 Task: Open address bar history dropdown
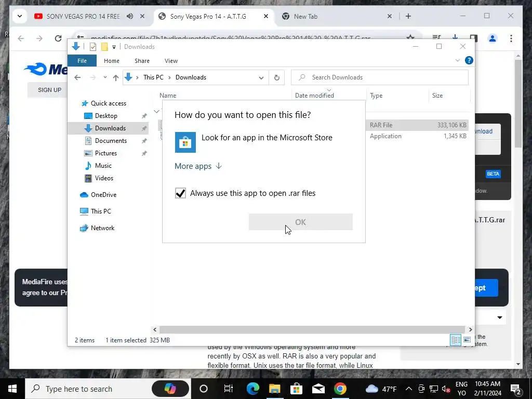261,77
